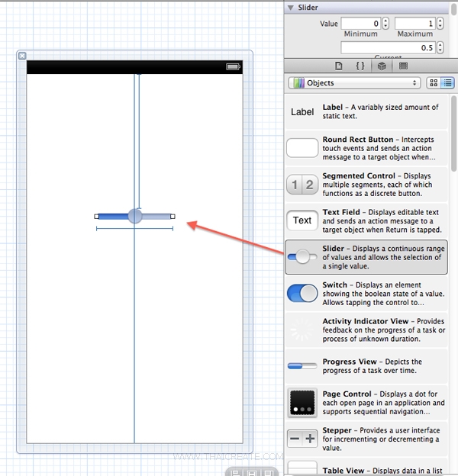Screen dimensions: 458x476
Task: Open the Object library cube tab
Action: [x=382, y=66]
